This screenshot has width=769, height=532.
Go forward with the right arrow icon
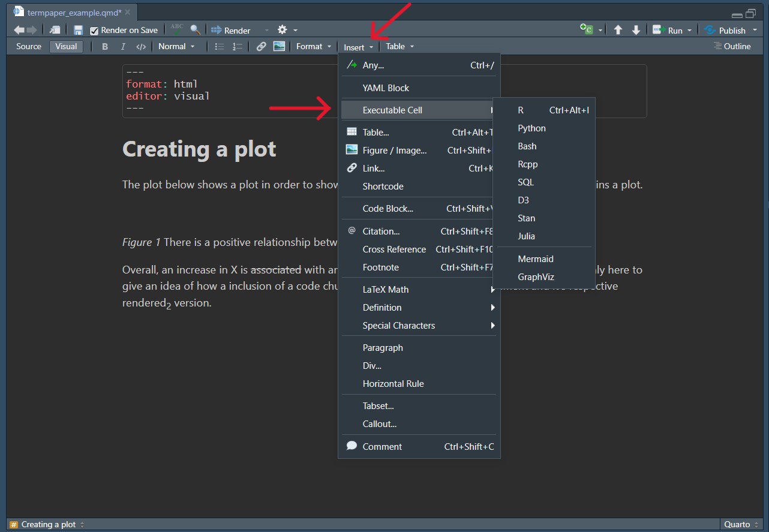coord(32,30)
